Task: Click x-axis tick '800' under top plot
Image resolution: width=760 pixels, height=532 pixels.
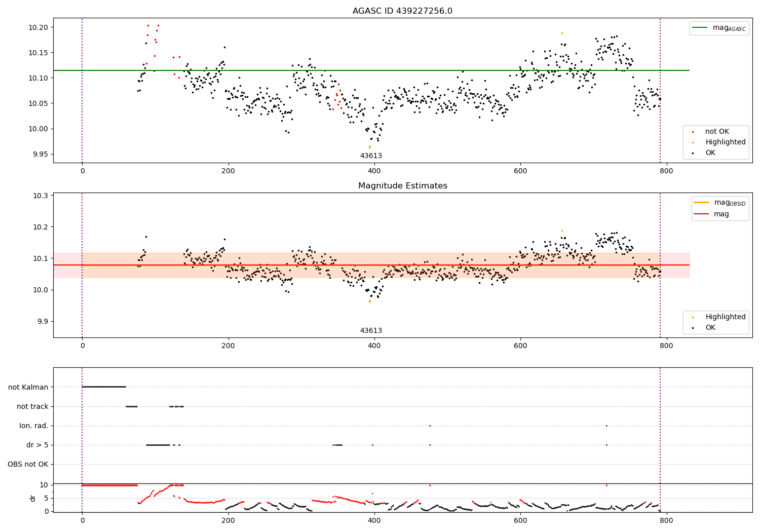Action: (x=666, y=171)
